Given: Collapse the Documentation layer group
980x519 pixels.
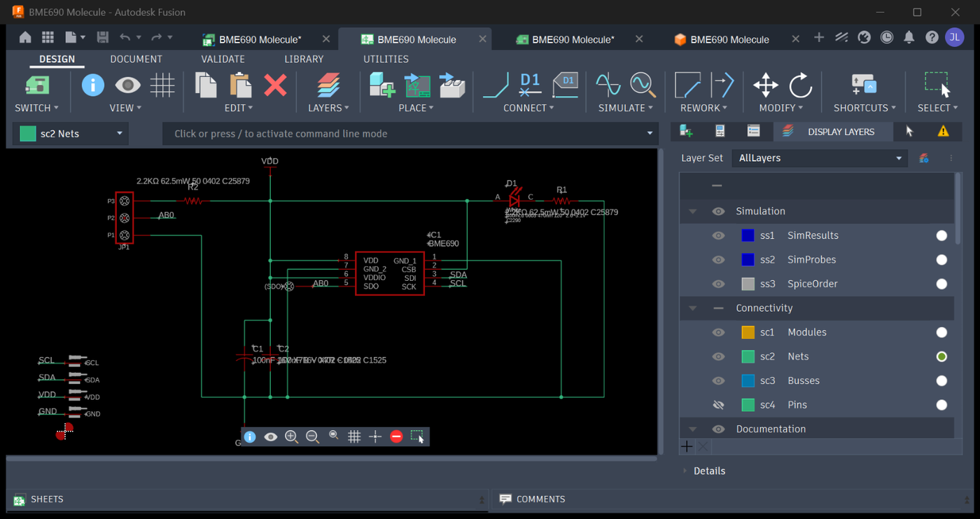Looking at the screenshot, I should click(x=693, y=429).
